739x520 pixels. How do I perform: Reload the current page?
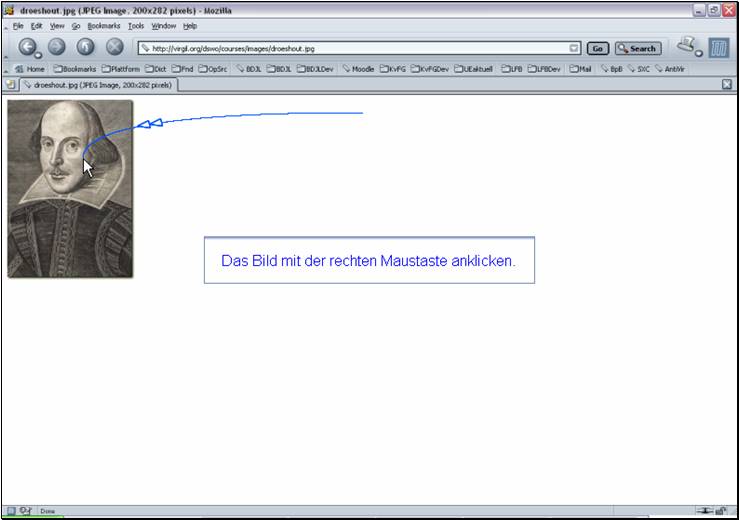[x=86, y=47]
